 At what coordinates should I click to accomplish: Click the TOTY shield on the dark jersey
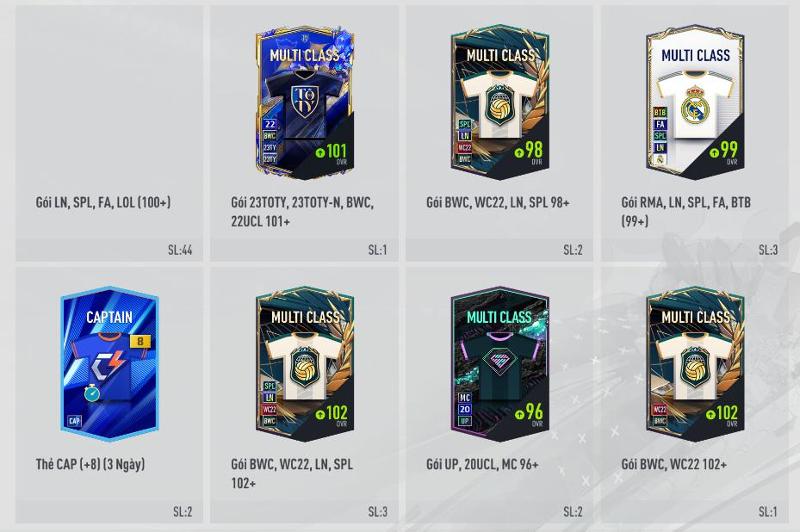tap(305, 102)
